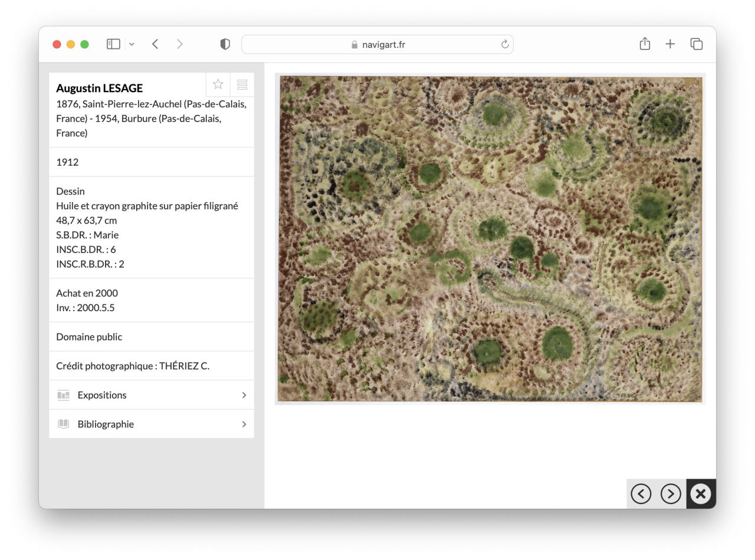
Task: Click the navigart.fr address bar
Action: tap(377, 44)
